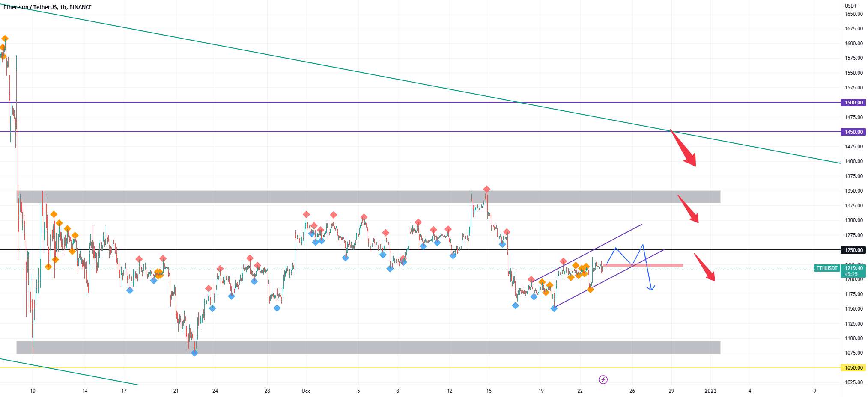Select the black 1250.00 price label

click(x=854, y=250)
